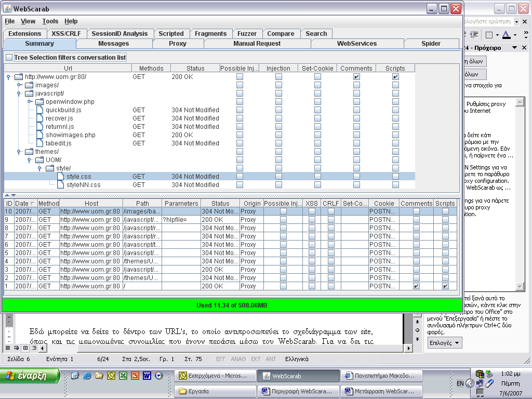Launch Outlook from quick launch bar

coord(111,376)
